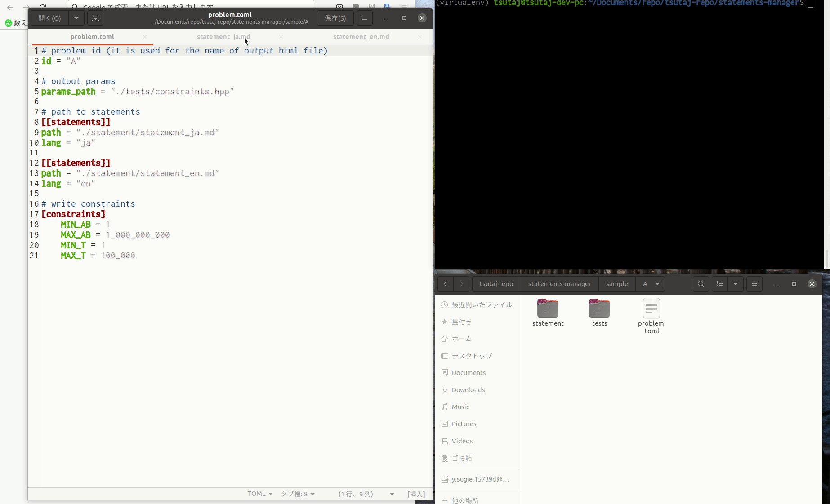Click the Open (開く) button

(x=49, y=18)
